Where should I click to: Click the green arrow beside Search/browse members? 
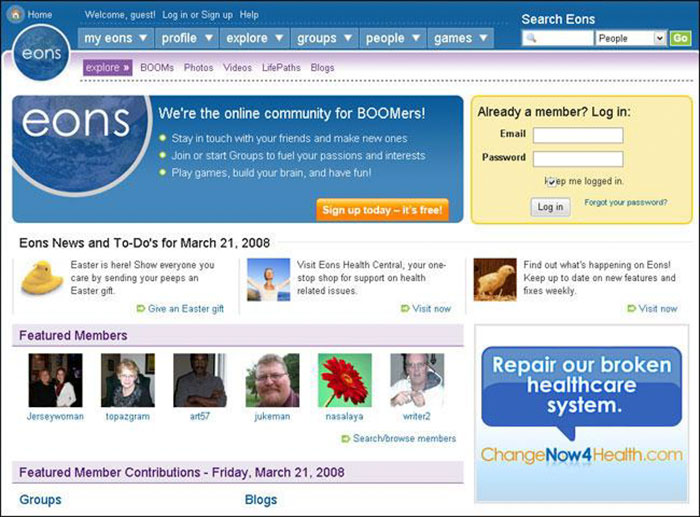tap(346, 438)
